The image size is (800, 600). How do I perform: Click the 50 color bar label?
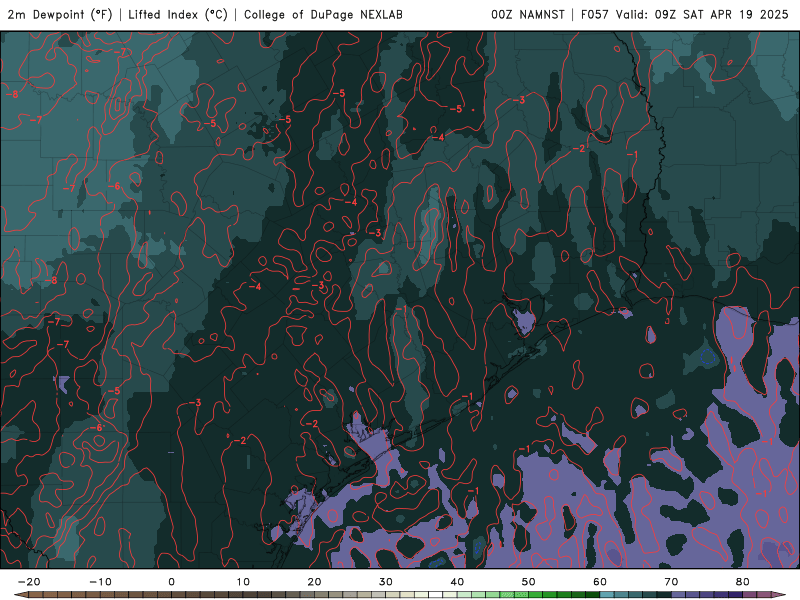[x=529, y=582]
